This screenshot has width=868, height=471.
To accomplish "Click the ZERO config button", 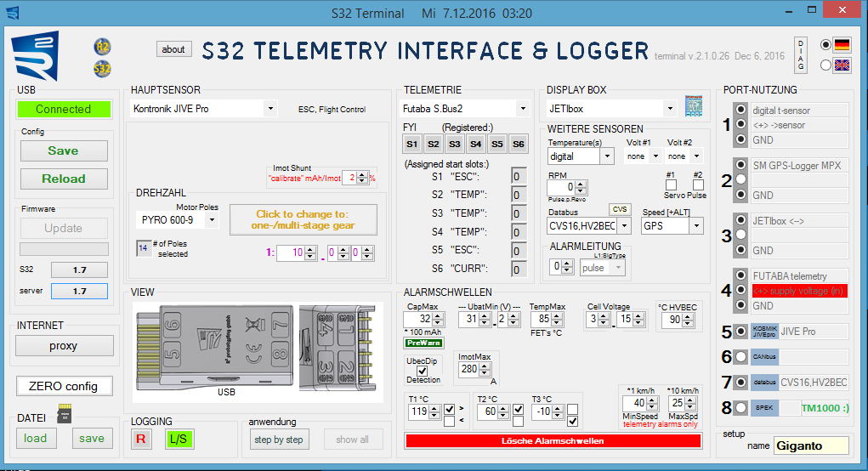I will click(64, 386).
